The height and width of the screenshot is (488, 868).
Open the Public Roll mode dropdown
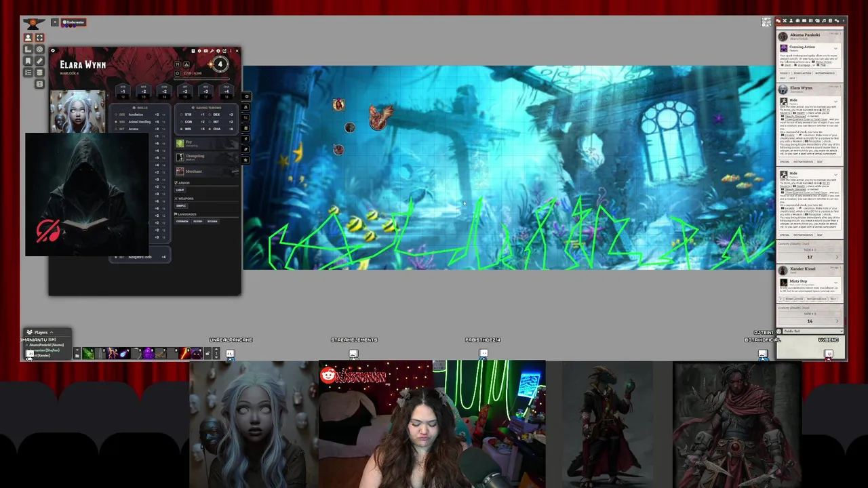tap(812, 331)
